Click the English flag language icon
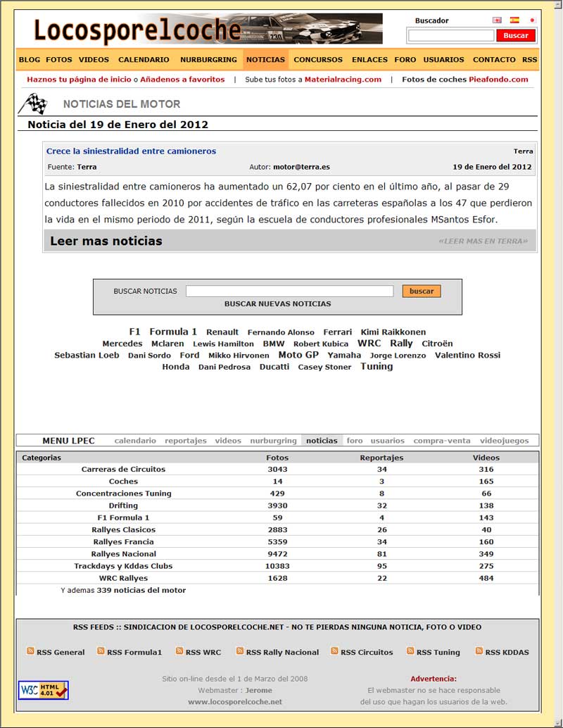Viewport: 563px width, 728px height. click(x=497, y=20)
